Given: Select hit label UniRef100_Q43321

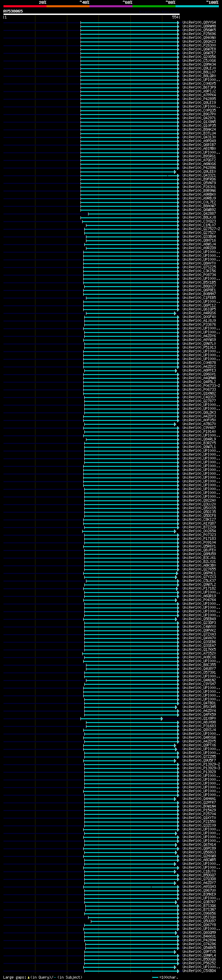Looking at the screenshot, I should pyautogui.click(x=199, y=175).
